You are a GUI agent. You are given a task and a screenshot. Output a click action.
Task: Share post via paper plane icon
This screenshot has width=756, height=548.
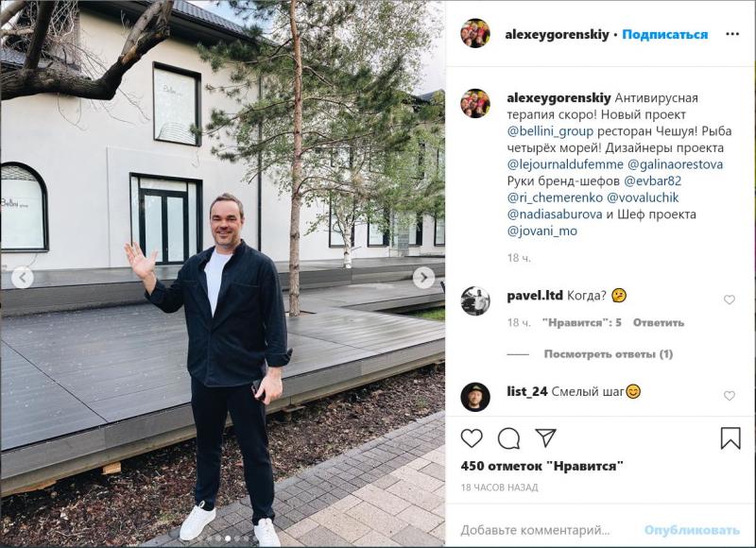click(546, 437)
